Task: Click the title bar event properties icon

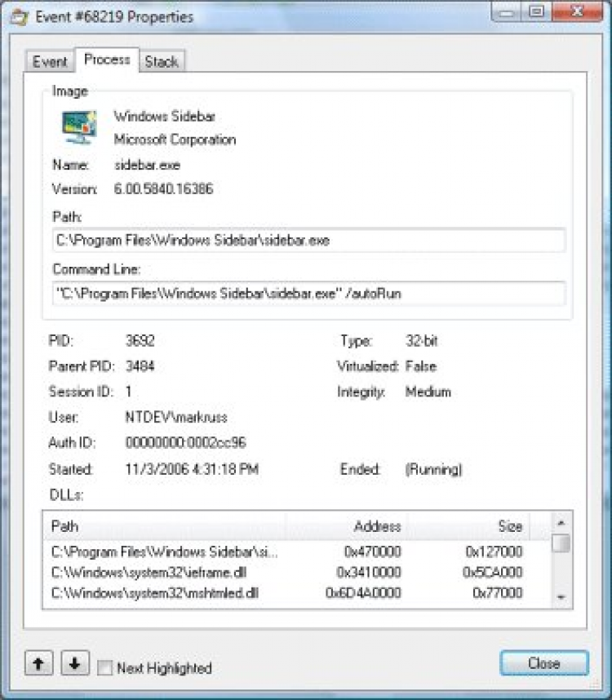Action: coord(19,17)
